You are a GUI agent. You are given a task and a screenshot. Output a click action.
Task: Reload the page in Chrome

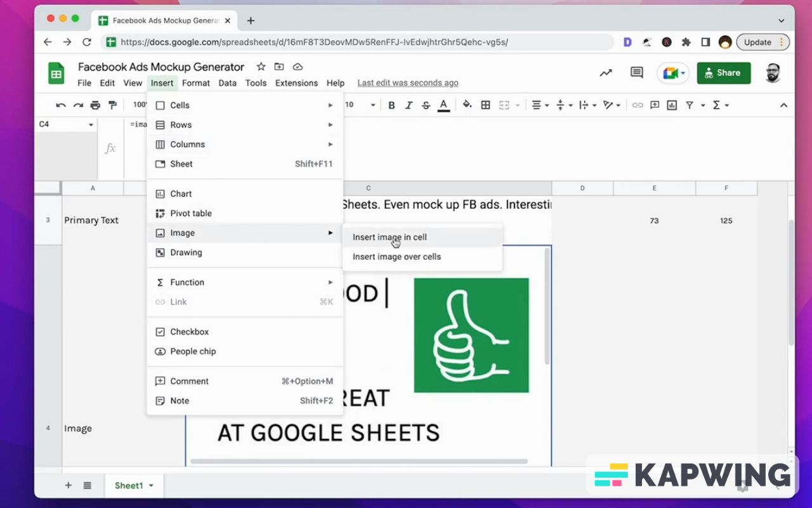tap(87, 43)
